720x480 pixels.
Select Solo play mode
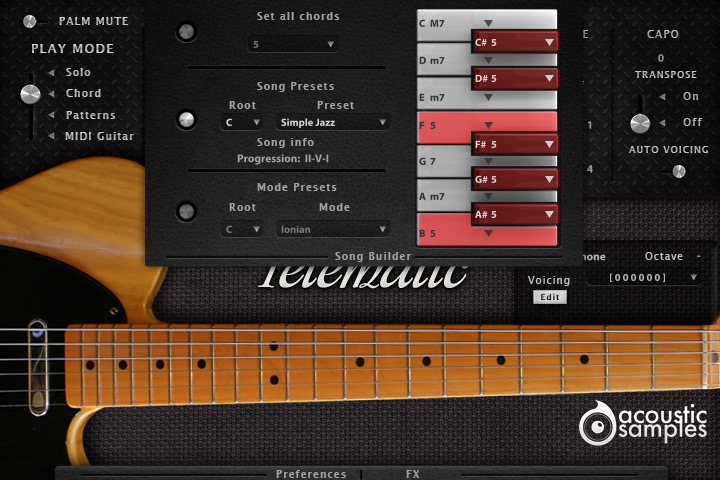[x=78, y=72]
